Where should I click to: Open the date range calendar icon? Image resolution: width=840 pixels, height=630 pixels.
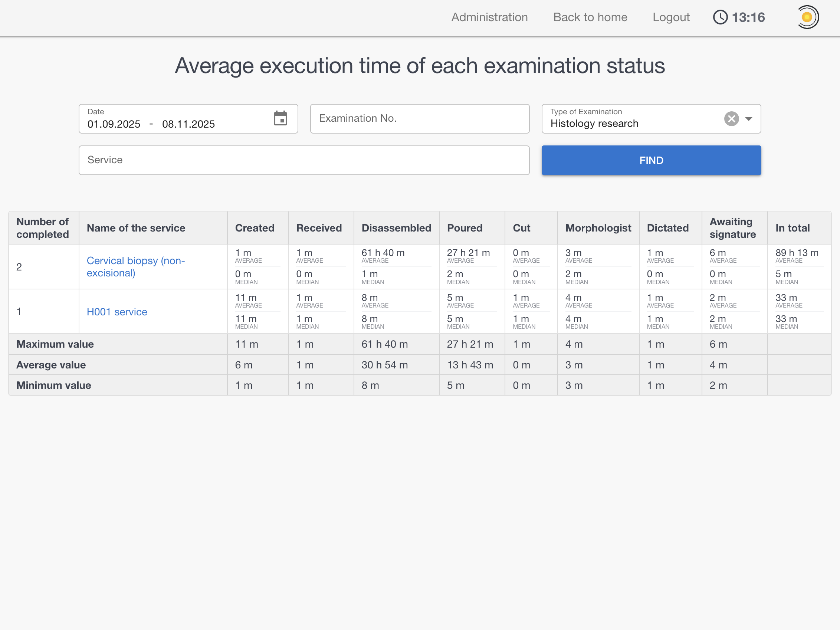click(x=280, y=118)
